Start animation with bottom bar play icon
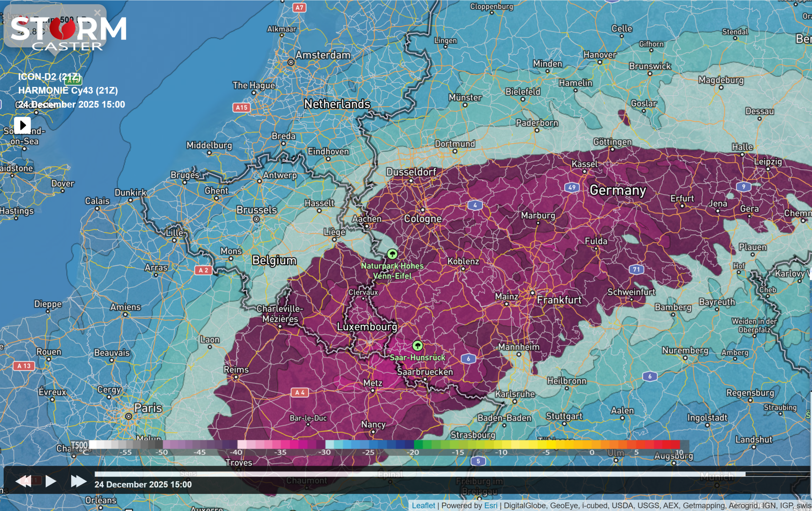This screenshot has height=511, width=812. 51,481
